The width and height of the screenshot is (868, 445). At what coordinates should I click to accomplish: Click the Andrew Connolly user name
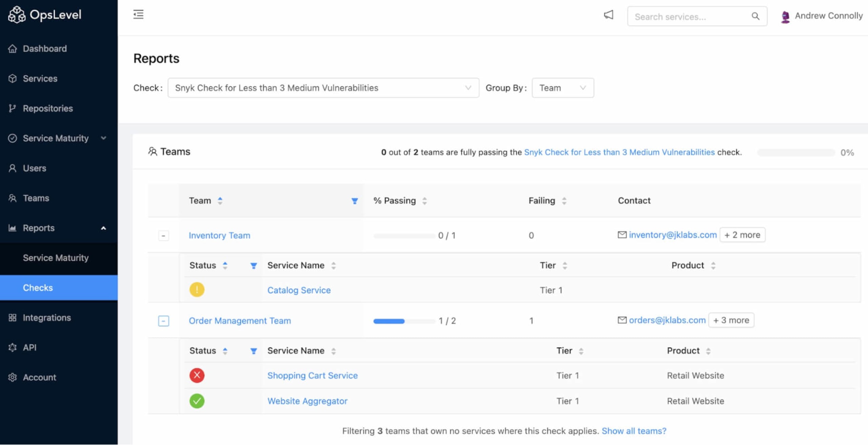829,16
